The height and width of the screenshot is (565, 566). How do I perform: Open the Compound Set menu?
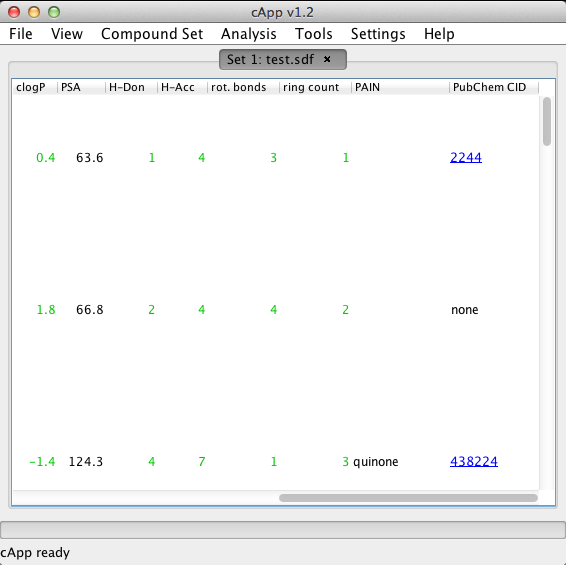click(x=152, y=34)
